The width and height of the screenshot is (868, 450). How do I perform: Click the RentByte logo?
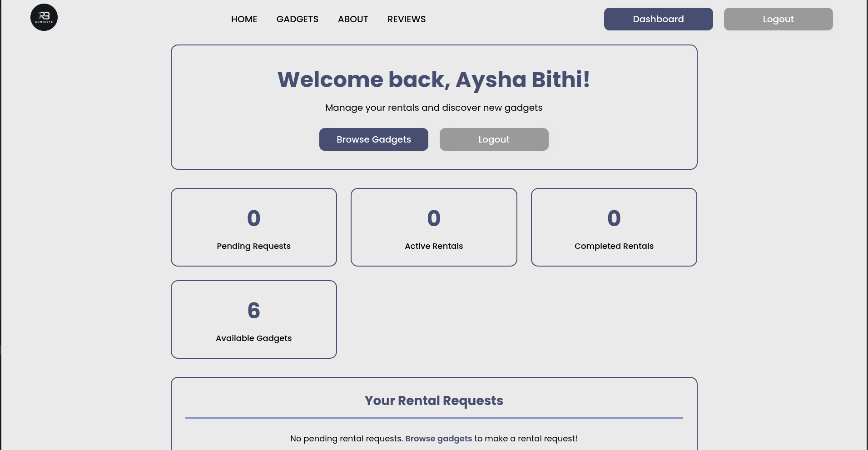point(44,17)
